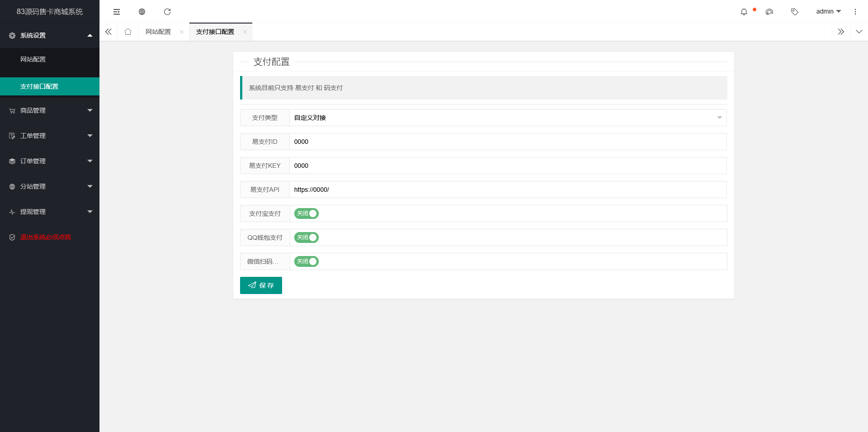Click the tag note icon in the header
This screenshot has height=432, width=868.
[794, 12]
